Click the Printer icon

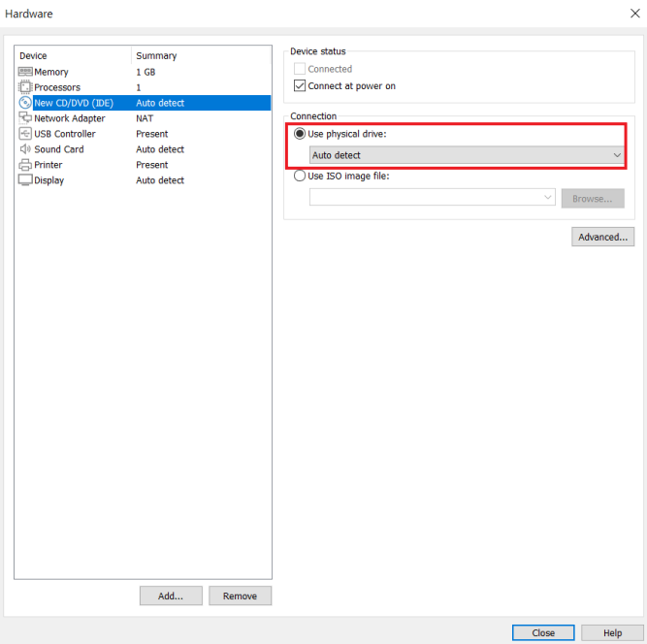click(25, 165)
